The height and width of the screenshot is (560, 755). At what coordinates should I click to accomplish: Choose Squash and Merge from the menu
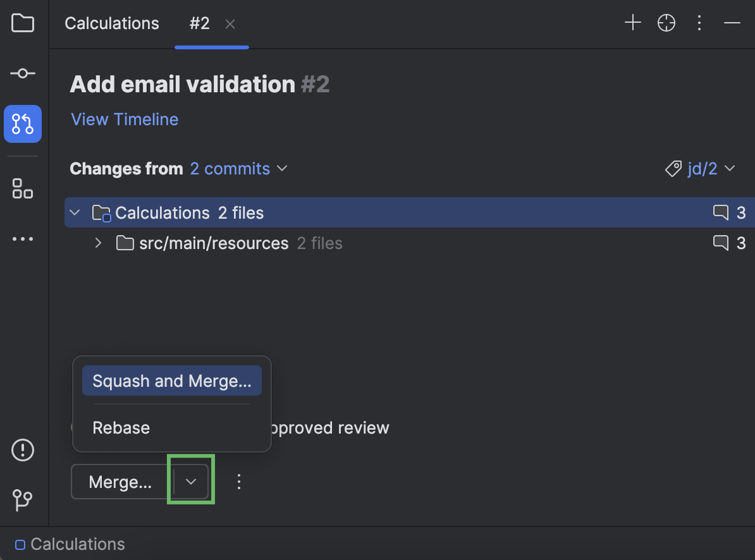pos(171,380)
